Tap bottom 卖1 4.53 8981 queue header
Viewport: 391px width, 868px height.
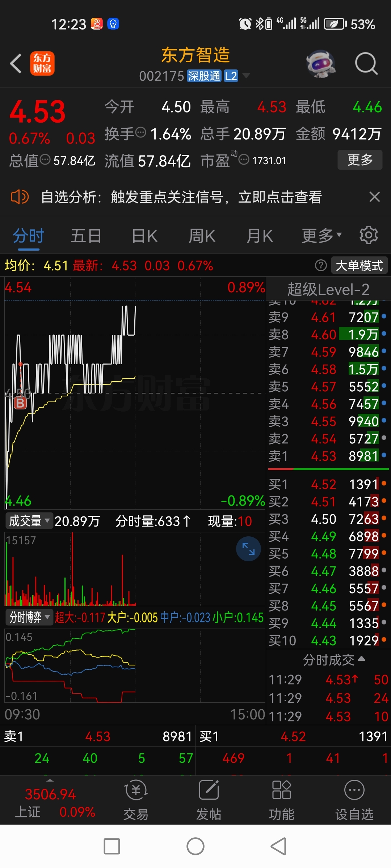[98, 736]
